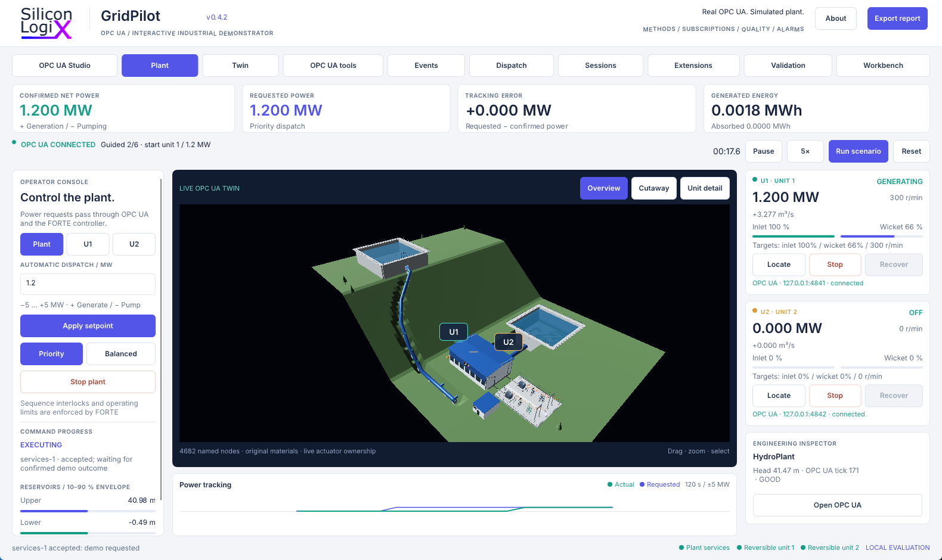The height and width of the screenshot is (560, 942).
Task: Stop Unit 2
Action: point(835,396)
